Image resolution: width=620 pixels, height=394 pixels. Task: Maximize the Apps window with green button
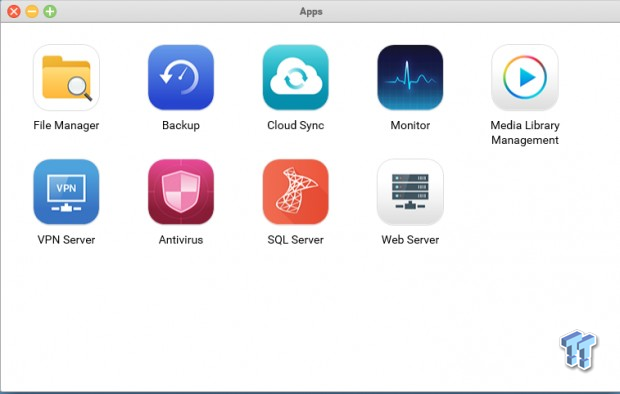[x=50, y=11]
